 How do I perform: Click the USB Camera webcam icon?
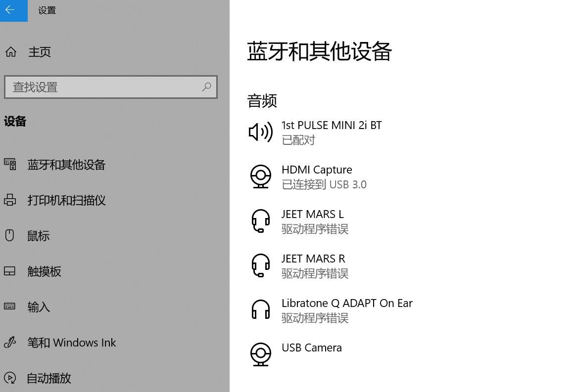click(261, 354)
